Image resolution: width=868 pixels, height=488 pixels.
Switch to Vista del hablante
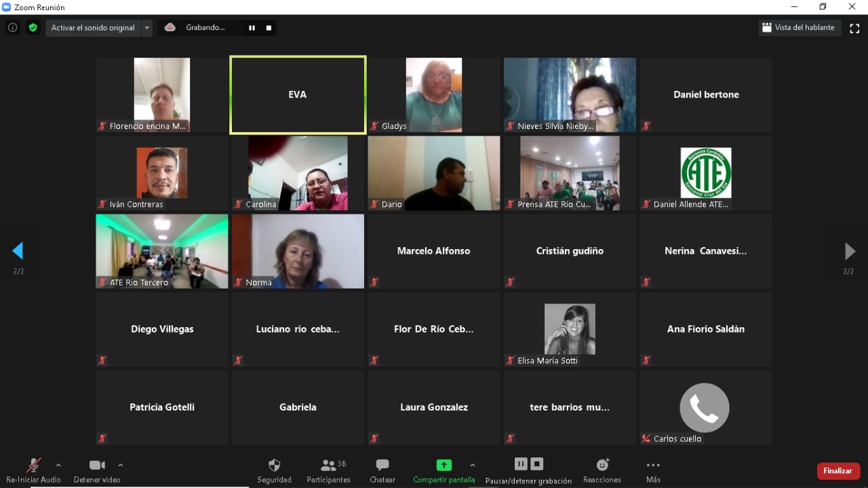click(x=799, y=28)
